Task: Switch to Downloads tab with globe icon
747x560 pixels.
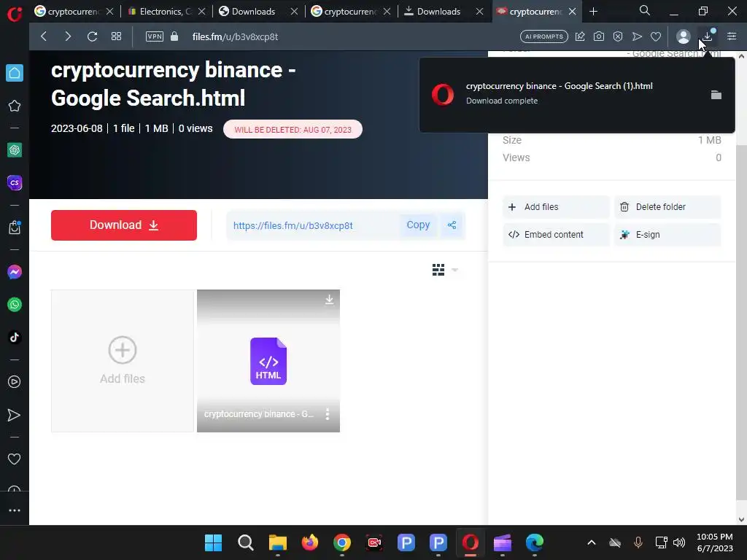Action: pos(252,12)
